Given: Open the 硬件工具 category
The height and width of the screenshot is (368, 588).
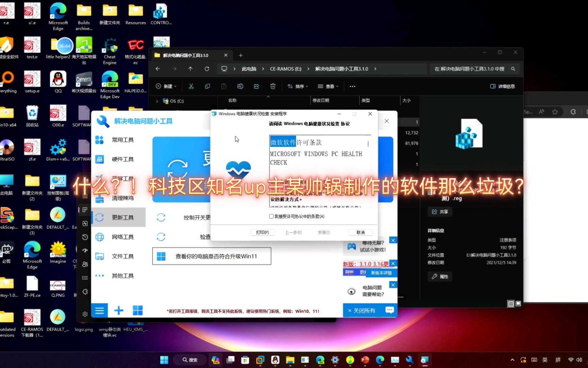Looking at the screenshot, I should tap(118, 159).
